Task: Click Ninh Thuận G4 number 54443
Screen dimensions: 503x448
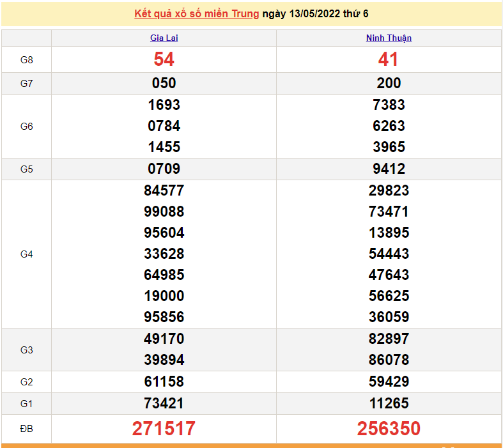Action: [x=389, y=254]
